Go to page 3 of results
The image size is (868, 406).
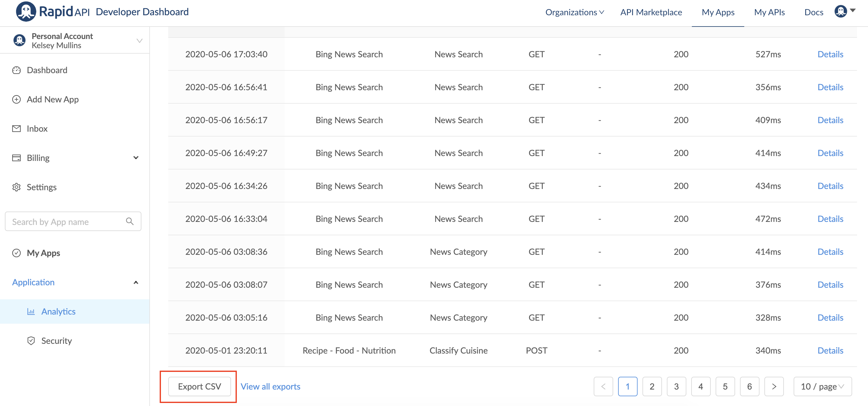click(676, 386)
